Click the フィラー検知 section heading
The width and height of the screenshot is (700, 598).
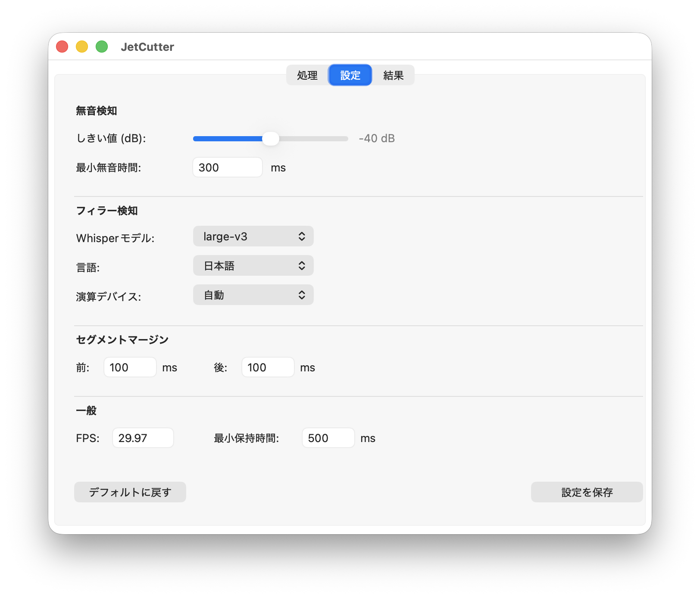107,211
